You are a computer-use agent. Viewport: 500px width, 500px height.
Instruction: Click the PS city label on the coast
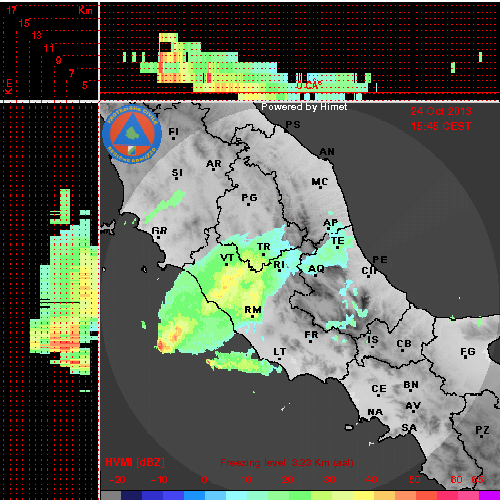click(293, 125)
